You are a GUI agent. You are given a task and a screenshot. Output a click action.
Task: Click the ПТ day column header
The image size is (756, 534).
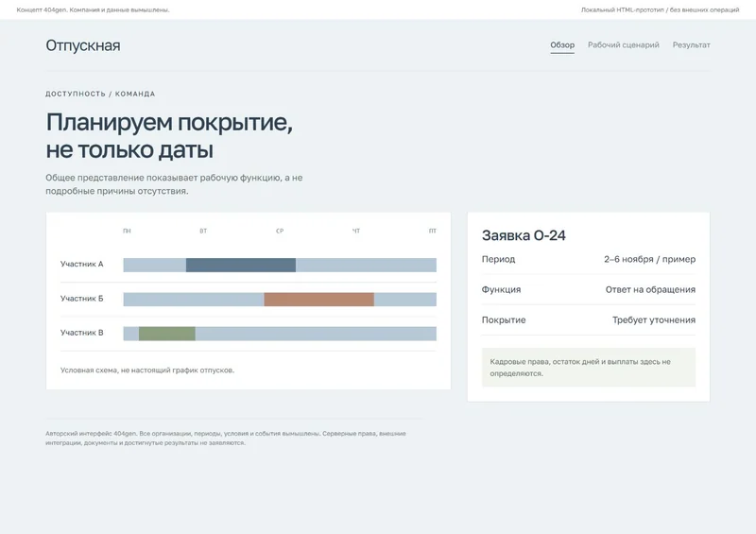(x=433, y=231)
